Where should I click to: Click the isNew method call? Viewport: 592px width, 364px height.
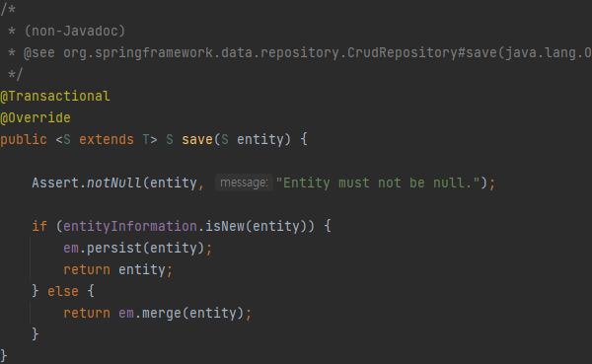(225, 227)
